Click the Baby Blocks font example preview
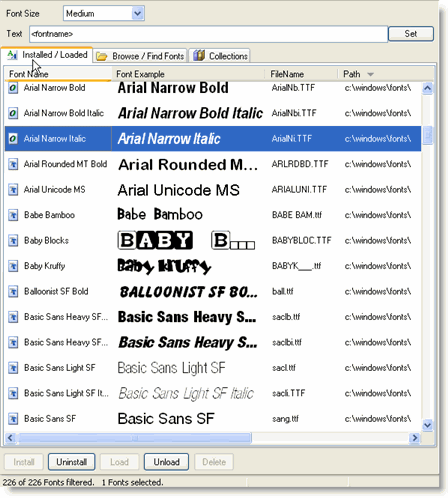Image resolution: width=448 pixels, height=498 pixels. click(187, 240)
